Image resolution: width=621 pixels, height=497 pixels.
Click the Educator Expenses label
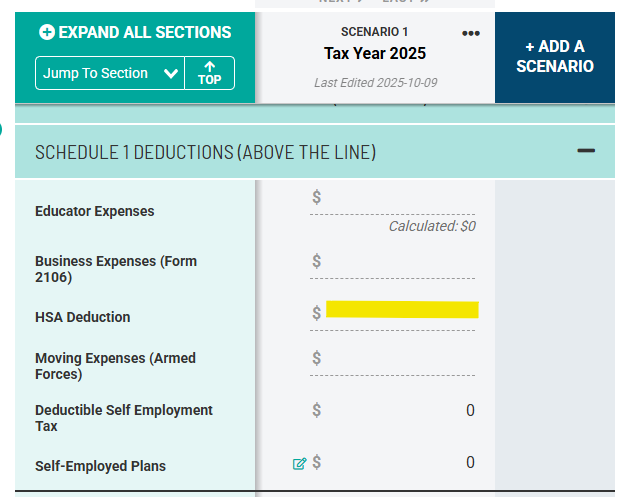[95, 211]
